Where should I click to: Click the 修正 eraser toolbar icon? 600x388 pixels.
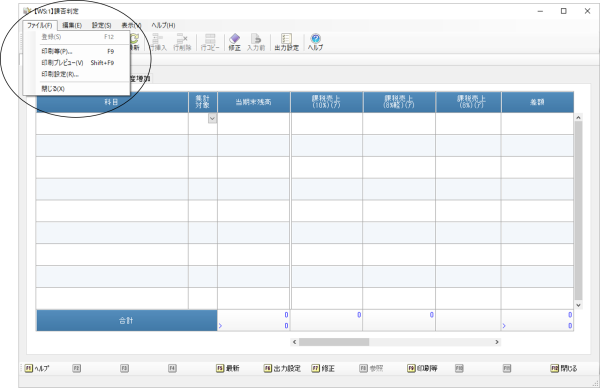point(235,42)
